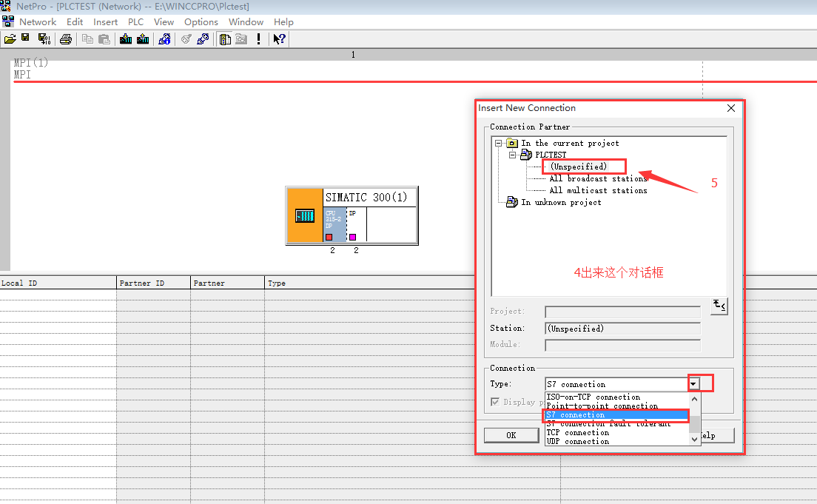Open the Options menu
Screen dimensions: 817x504
point(201,22)
